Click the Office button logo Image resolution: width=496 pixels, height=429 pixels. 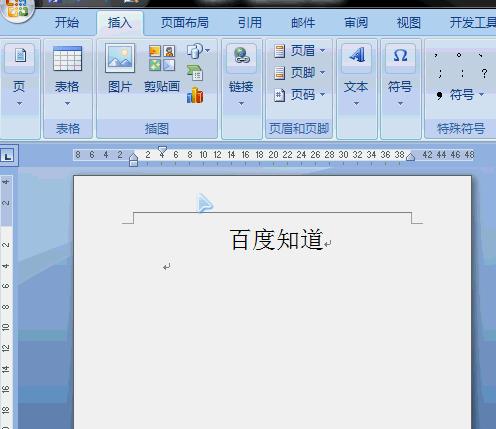[17, 8]
